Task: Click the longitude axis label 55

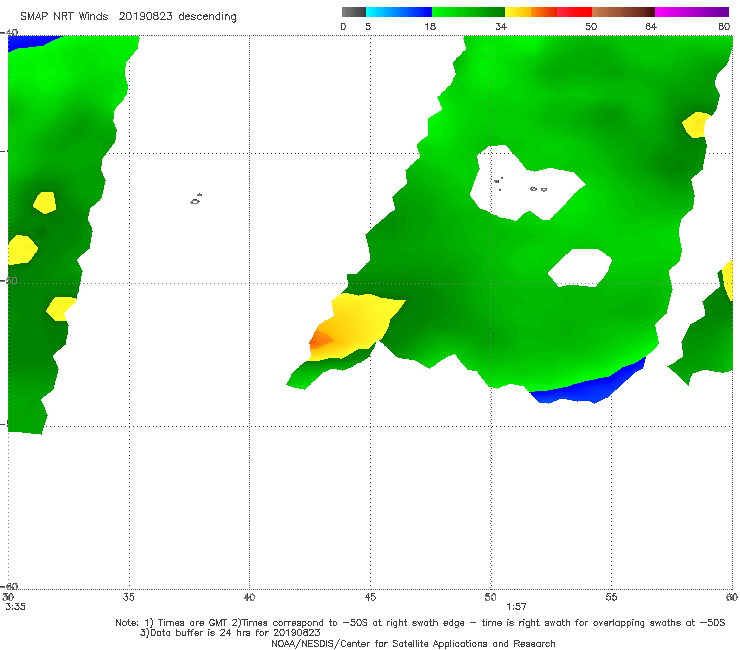Action: pyautogui.click(x=611, y=597)
